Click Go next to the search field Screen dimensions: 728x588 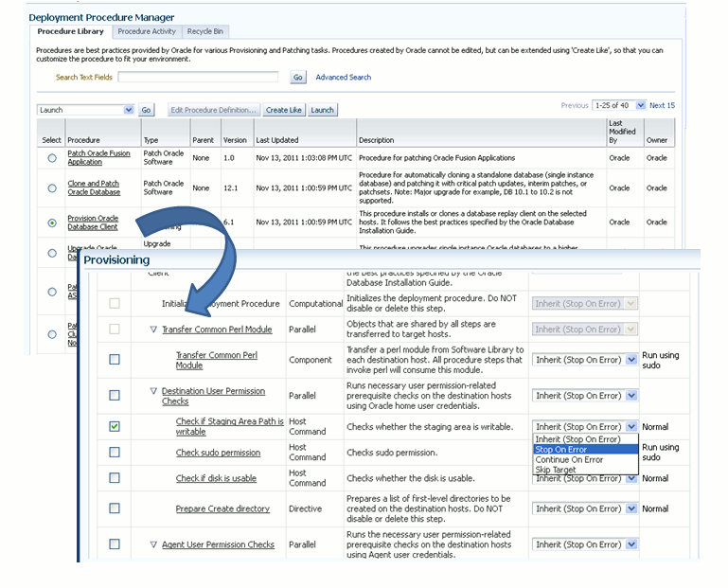[298, 77]
